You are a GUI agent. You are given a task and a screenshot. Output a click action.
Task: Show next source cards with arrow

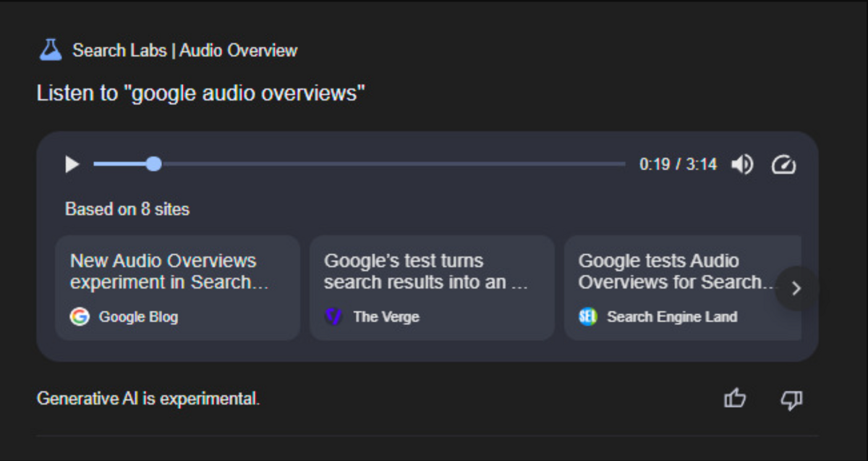point(796,289)
